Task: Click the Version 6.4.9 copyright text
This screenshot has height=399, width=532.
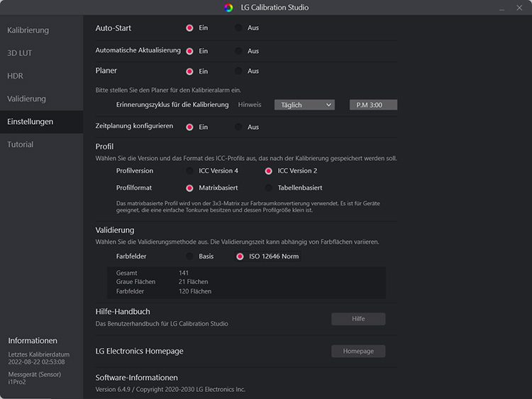Action: [170, 390]
